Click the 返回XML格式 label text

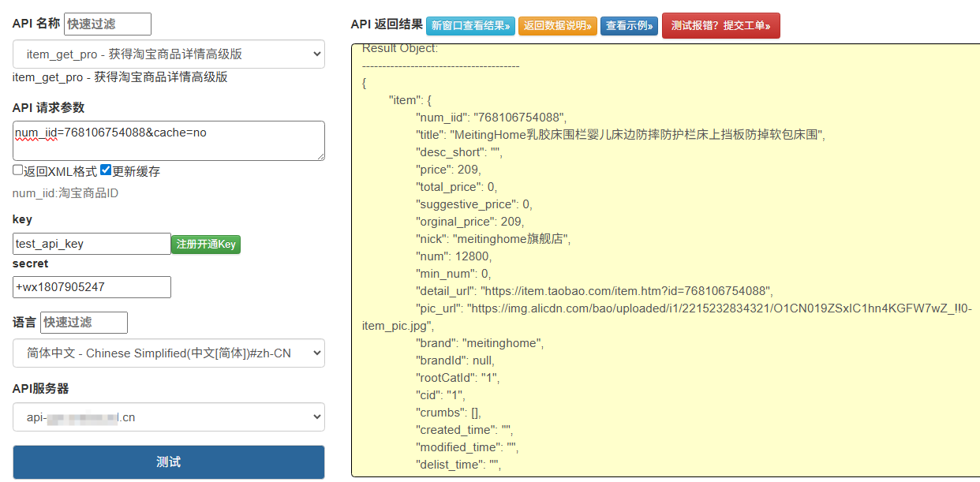(x=60, y=171)
